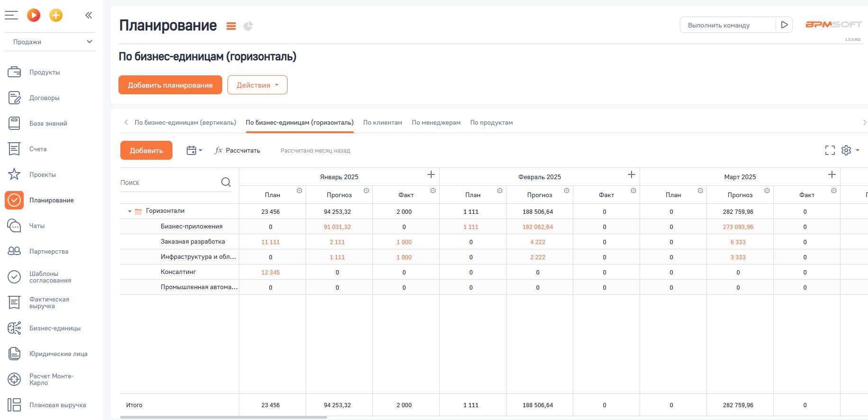Click the yellow plus quick-add button

56,15
